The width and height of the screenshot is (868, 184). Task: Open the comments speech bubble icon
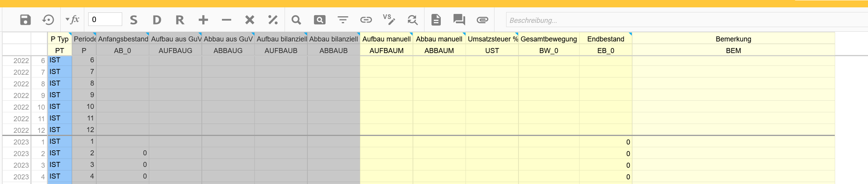point(459,20)
